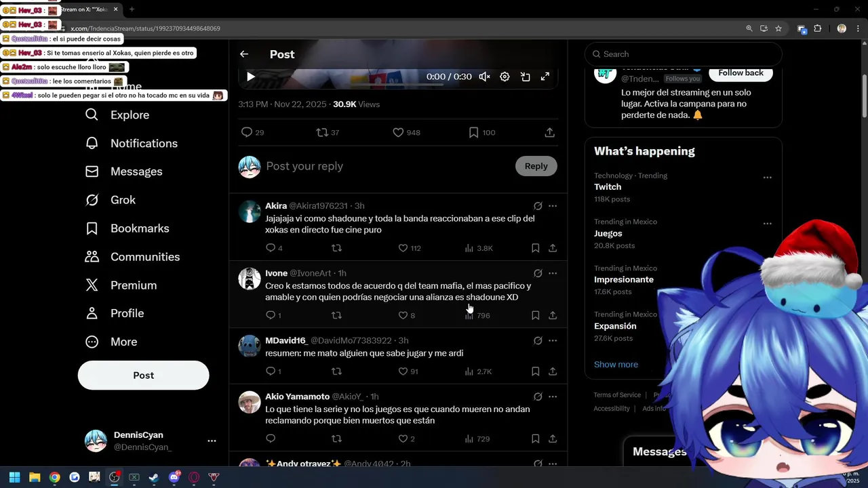Open Notifications in sidebar
This screenshot has width=868, height=488.
(131, 143)
